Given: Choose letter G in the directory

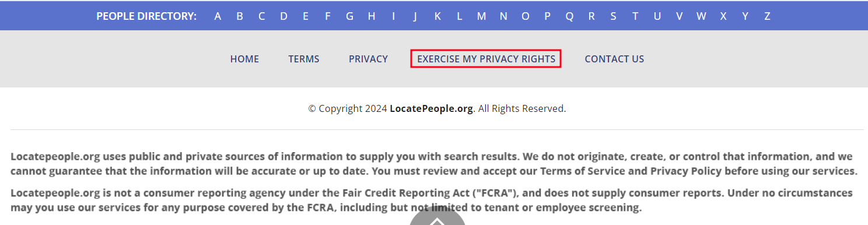Looking at the screenshot, I should [x=349, y=16].
